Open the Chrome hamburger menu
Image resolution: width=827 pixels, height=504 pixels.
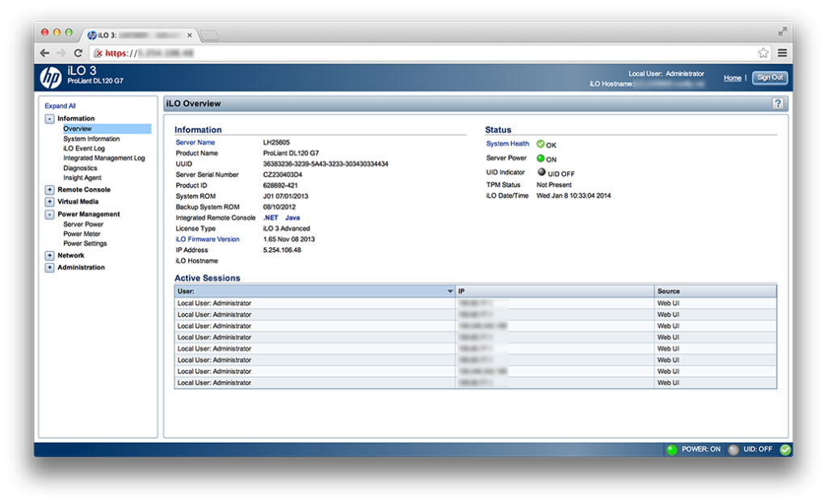[782, 53]
